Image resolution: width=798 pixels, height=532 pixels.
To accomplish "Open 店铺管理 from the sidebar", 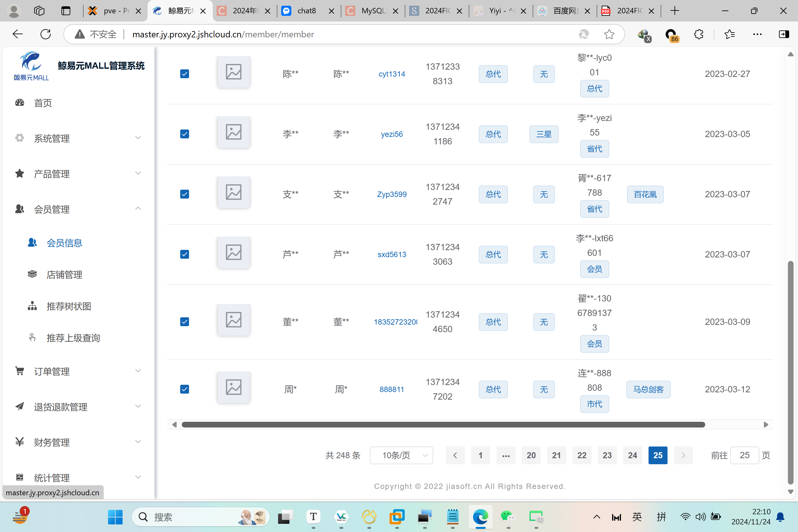I will tap(64, 275).
